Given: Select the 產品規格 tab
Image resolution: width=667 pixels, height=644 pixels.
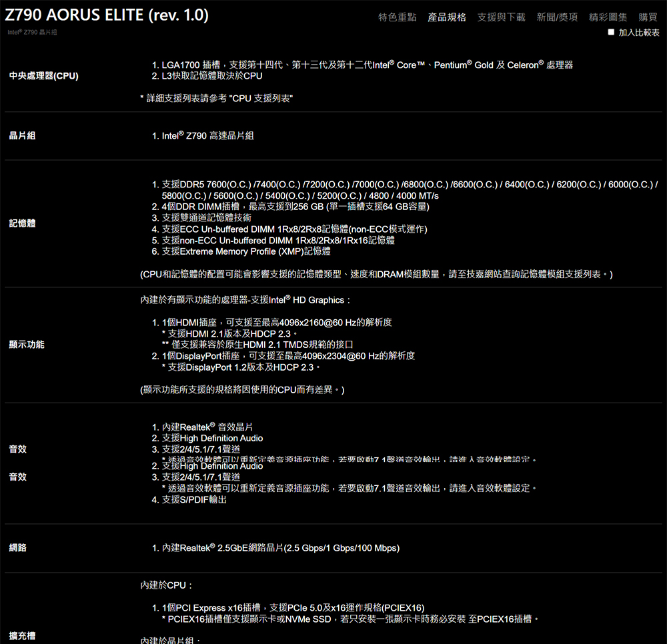Looking at the screenshot, I should pyautogui.click(x=447, y=17).
